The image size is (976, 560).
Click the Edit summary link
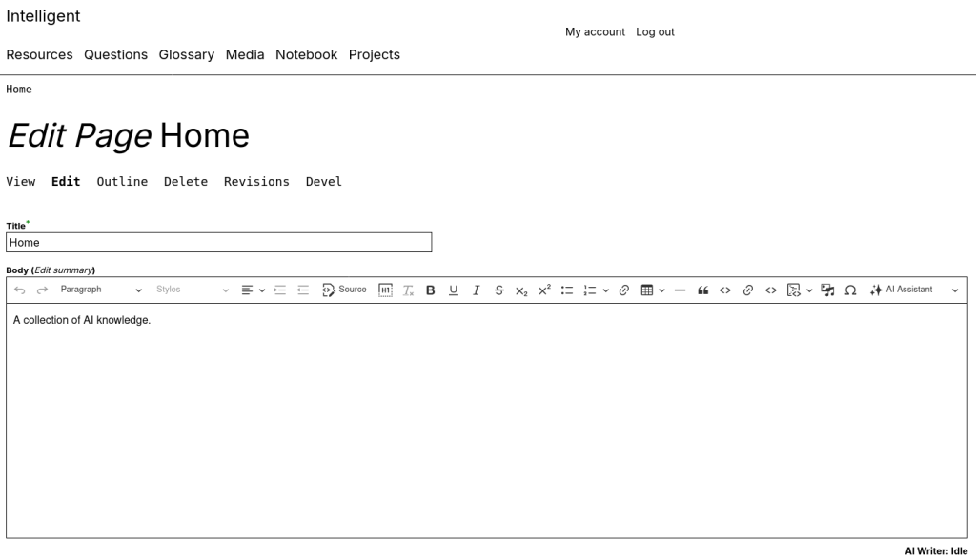click(64, 270)
